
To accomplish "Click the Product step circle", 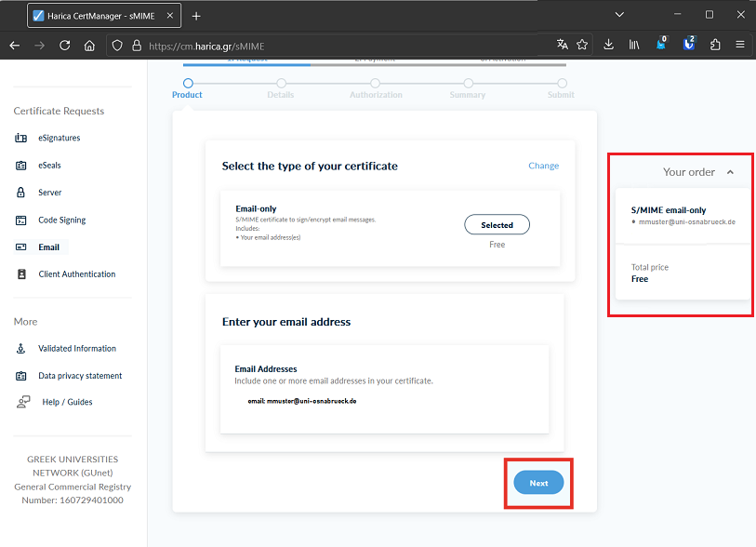I will (x=188, y=83).
